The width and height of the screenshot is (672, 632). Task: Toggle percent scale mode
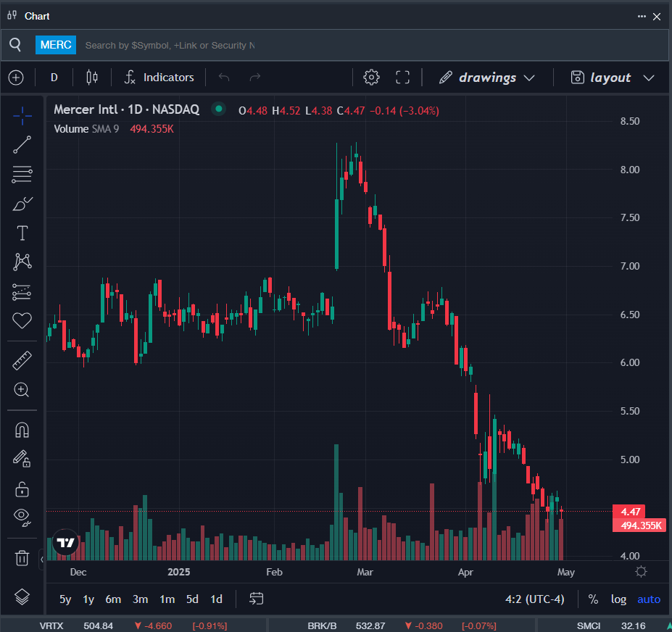pyautogui.click(x=593, y=599)
